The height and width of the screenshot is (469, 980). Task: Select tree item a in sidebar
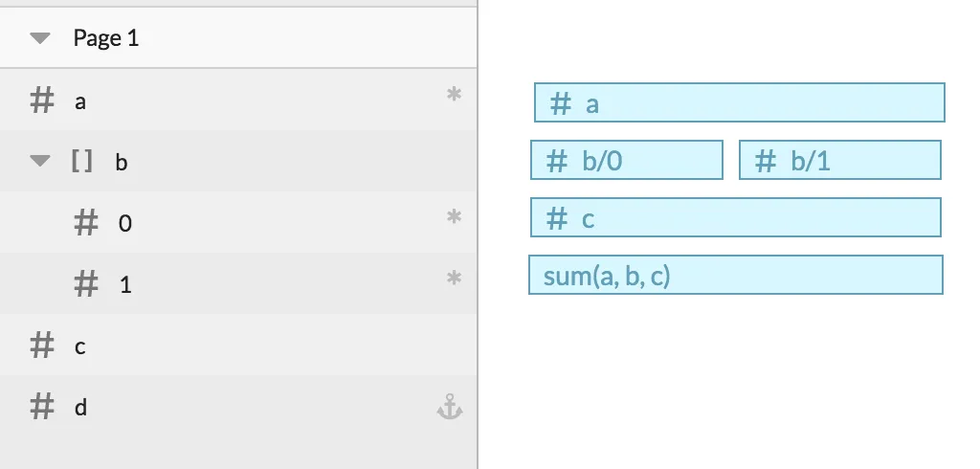238,100
